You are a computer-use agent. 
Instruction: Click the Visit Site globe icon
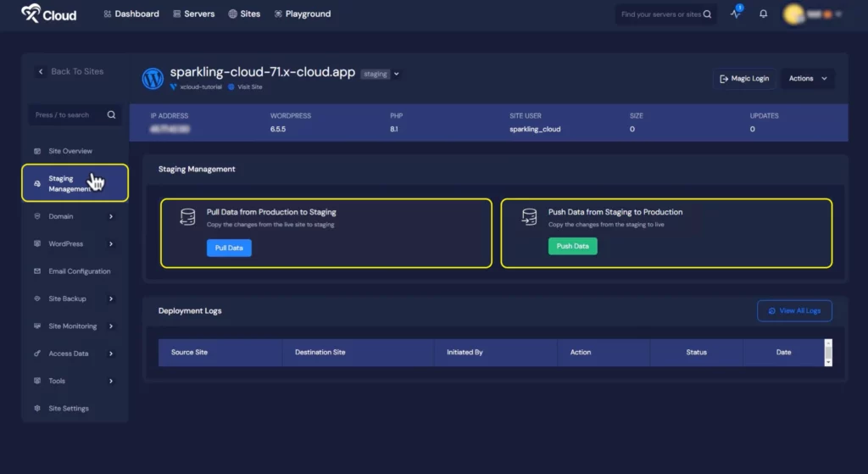tap(231, 87)
